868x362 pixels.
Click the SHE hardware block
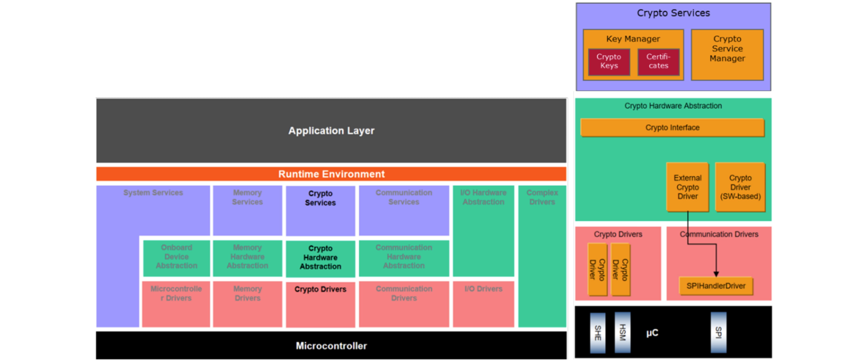597,333
